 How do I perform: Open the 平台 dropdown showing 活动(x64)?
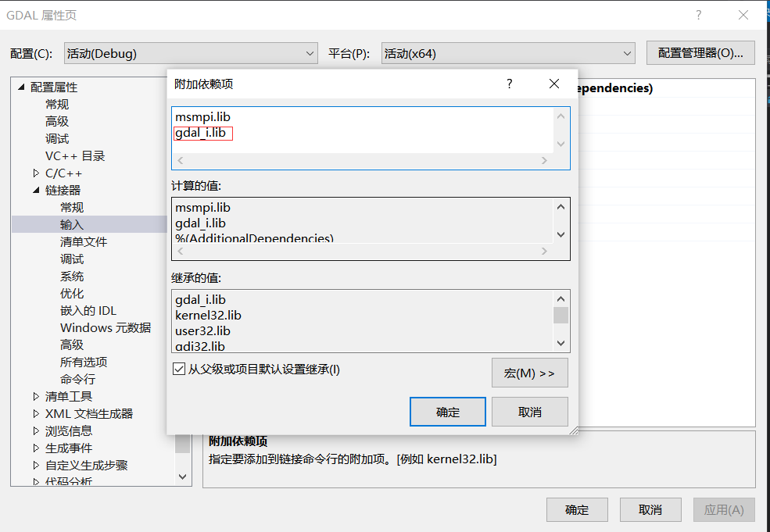point(507,52)
